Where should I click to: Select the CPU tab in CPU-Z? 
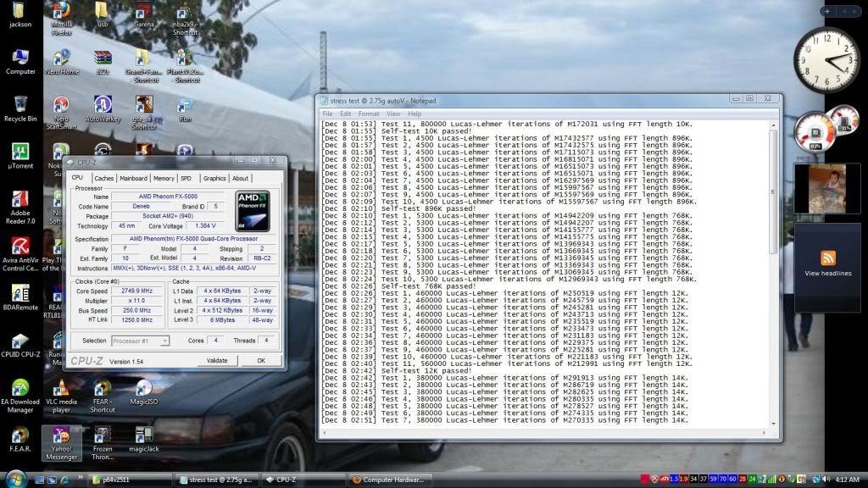(x=77, y=178)
